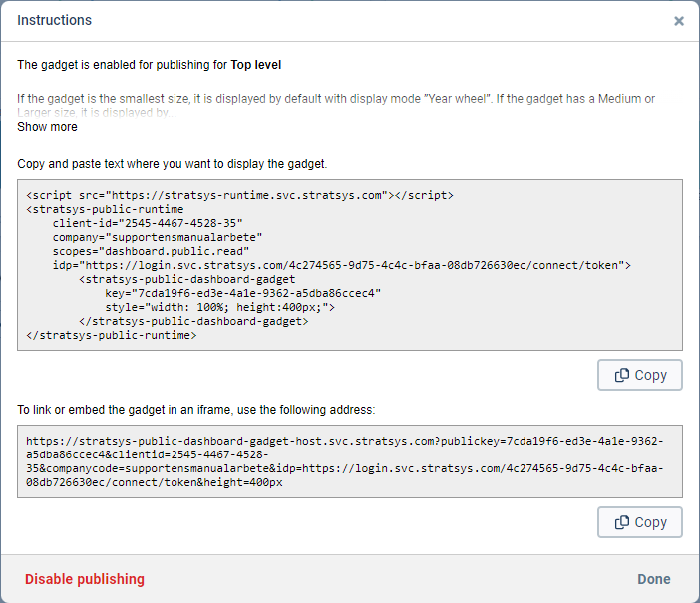Click the bold "Top level" text

(x=256, y=65)
